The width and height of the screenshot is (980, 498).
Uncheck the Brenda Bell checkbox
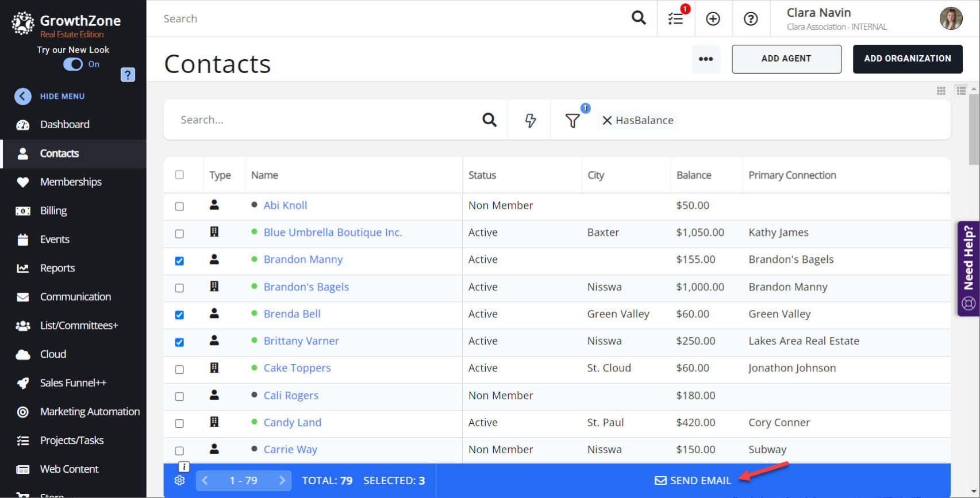pyautogui.click(x=179, y=315)
